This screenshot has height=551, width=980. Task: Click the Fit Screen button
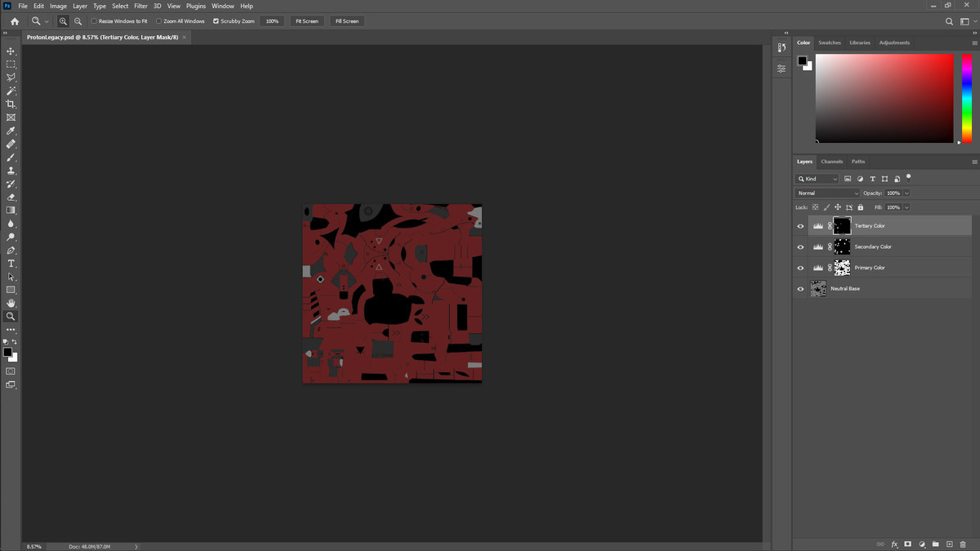307,21
